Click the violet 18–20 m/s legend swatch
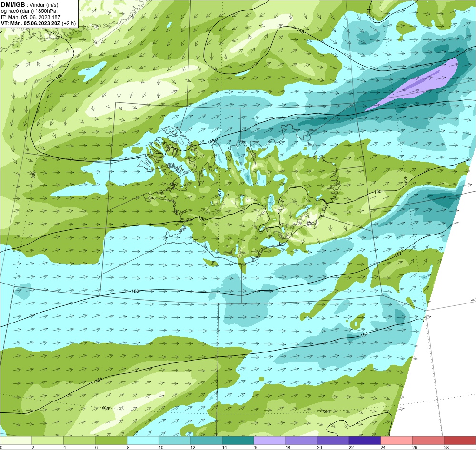Screen dimensions: 476x450 (301, 440)
